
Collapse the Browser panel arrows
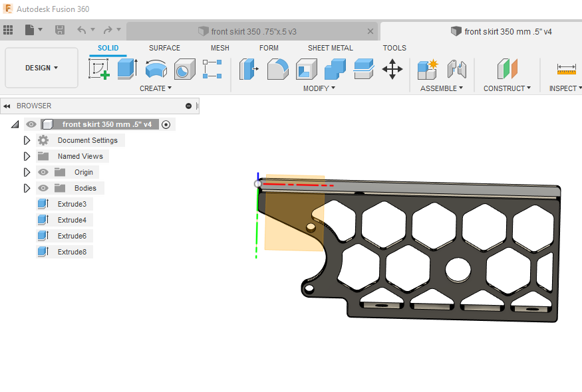click(7, 106)
